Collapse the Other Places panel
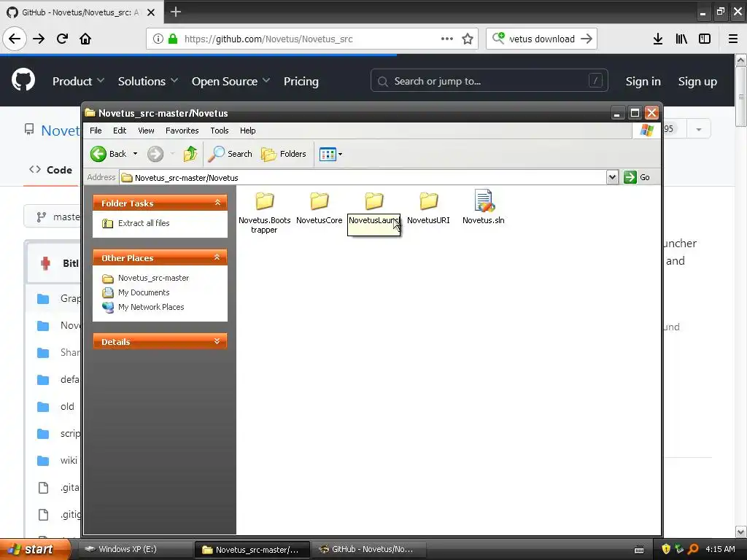This screenshot has height=560, width=747. tap(217, 257)
